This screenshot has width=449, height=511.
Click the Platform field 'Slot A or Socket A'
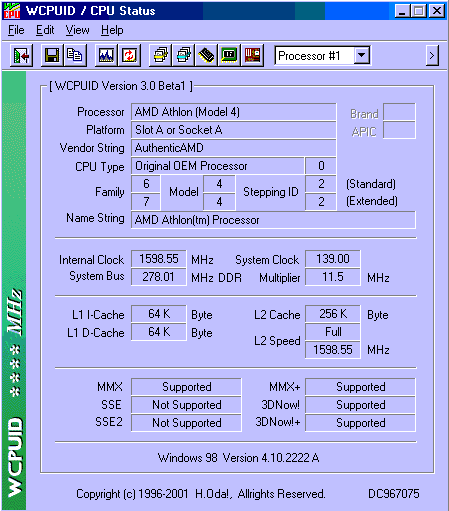tap(233, 130)
